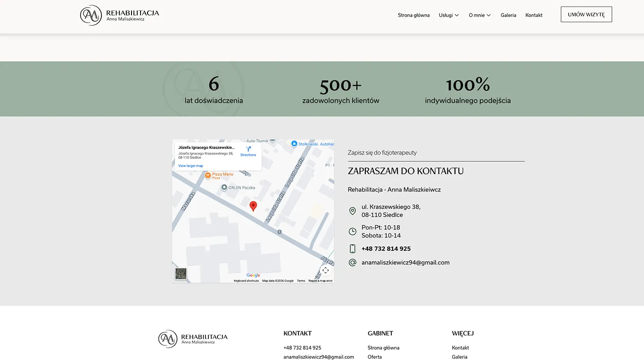Click the red location marker on the map
The image size is (644, 362).
(x=253, y=206)
